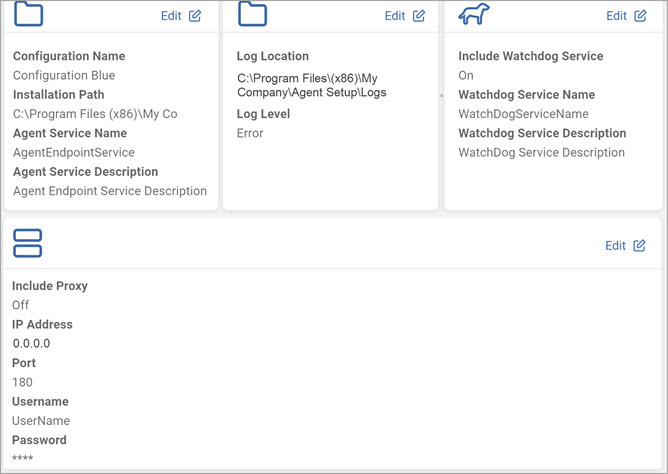Select the Include Watchdog Service On value
This screenshot has height=474, width=668.
pos(466,75)
